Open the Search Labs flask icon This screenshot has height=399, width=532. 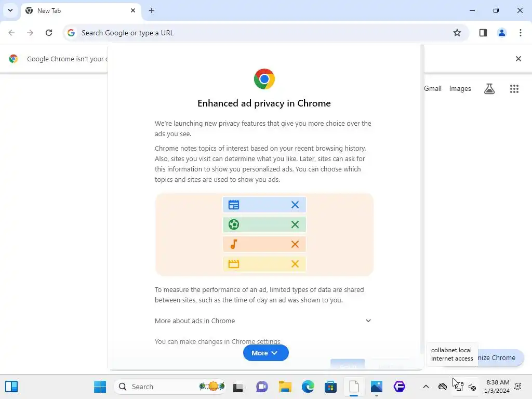pos(489,88)
